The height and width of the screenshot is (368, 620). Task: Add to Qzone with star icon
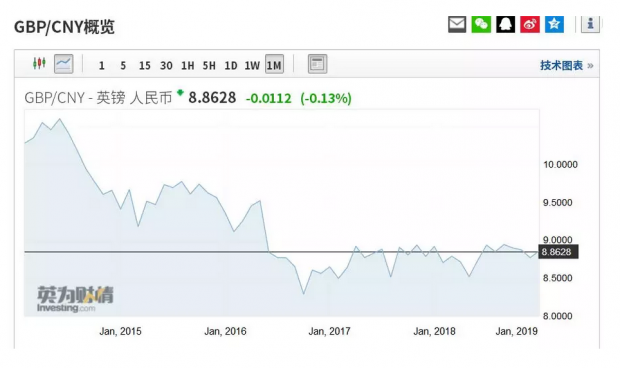554,25
